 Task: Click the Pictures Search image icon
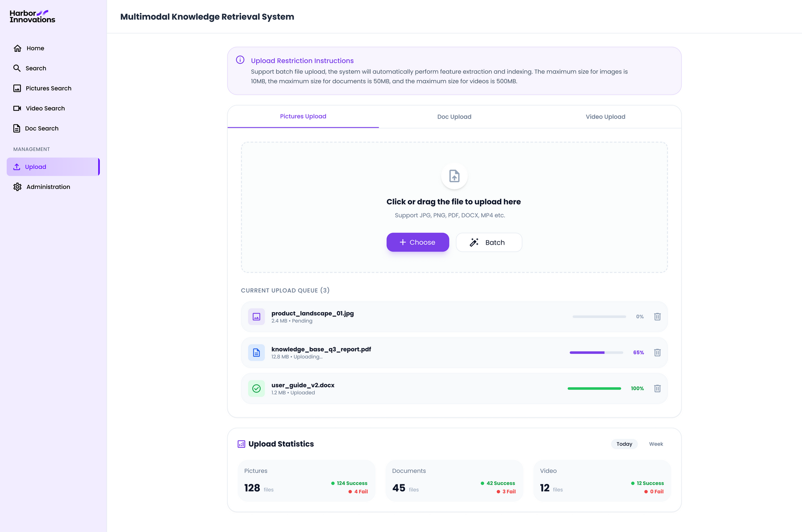tap(17, 88)
